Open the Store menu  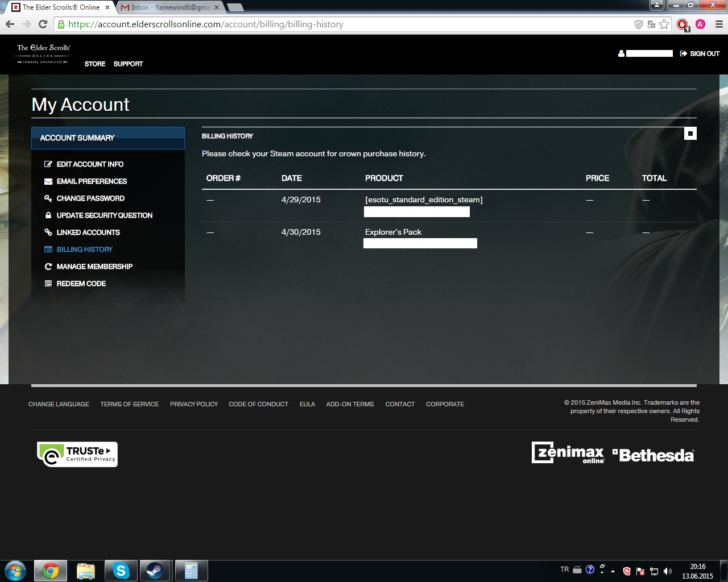(95, 64)
